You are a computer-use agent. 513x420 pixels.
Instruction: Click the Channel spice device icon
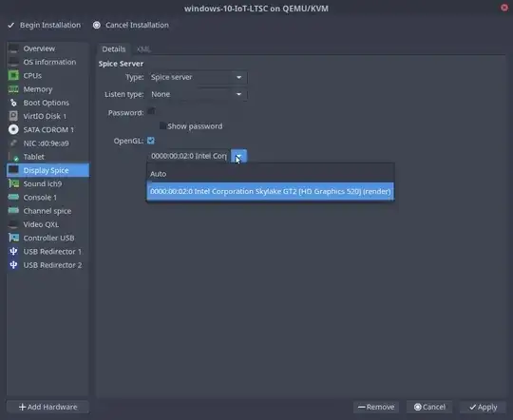13,211
